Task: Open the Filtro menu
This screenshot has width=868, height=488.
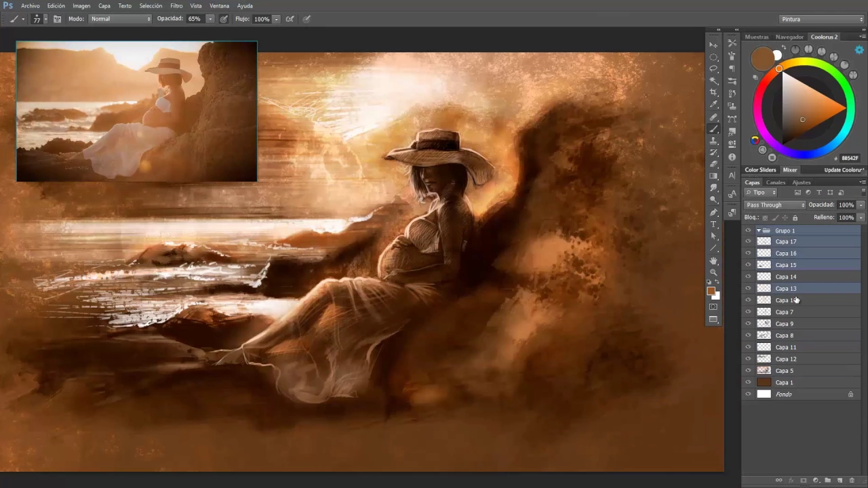Action: tap(176, 5)
